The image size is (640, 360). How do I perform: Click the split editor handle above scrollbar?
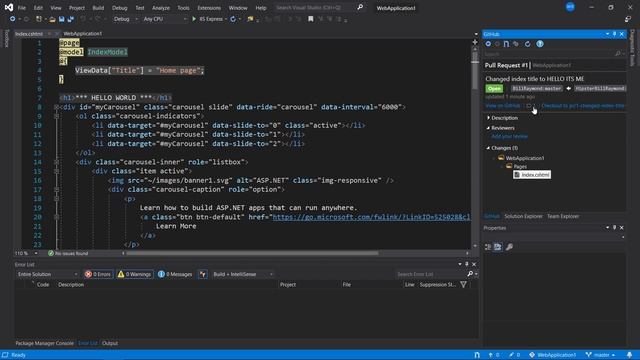[475, 42]
